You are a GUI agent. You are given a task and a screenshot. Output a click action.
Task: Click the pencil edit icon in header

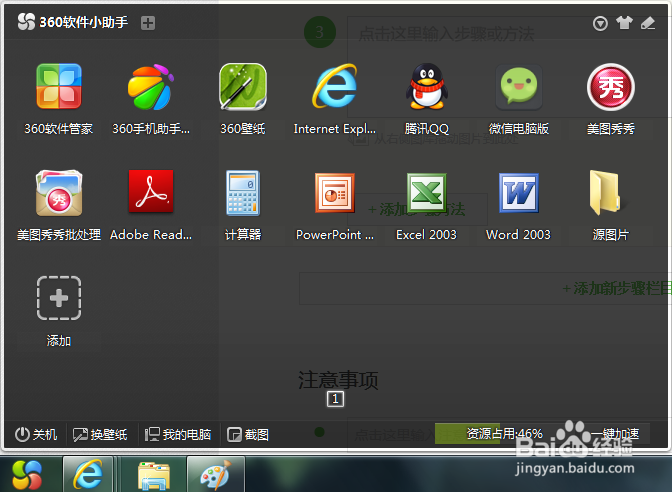[648, 23]
